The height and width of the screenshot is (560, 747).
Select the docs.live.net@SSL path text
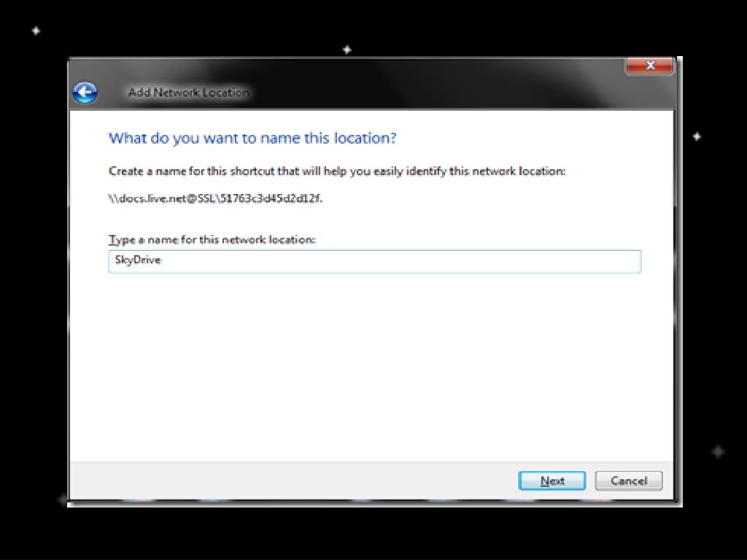216,198
